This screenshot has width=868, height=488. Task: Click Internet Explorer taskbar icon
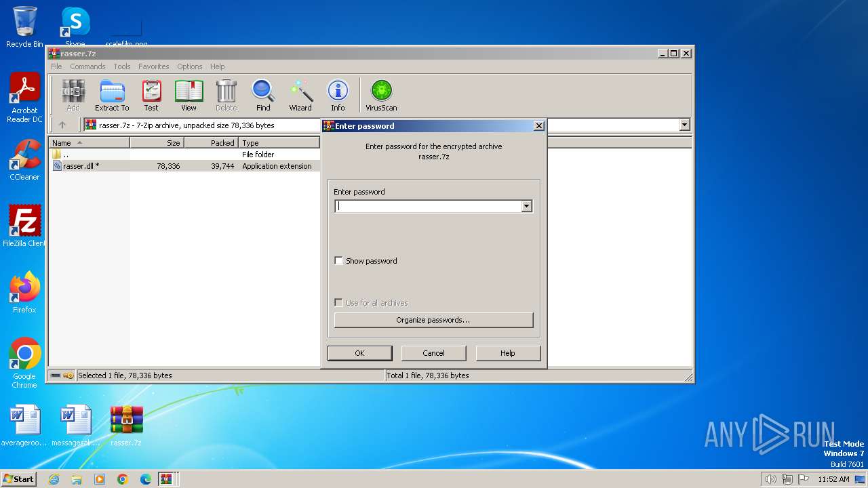click(x=54, y=479)
